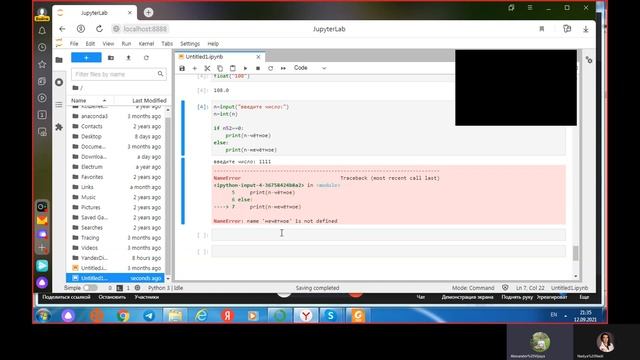This screenshot has width=640, height=360.
Task: Open a new browser tab
Action: click(148, 13)
